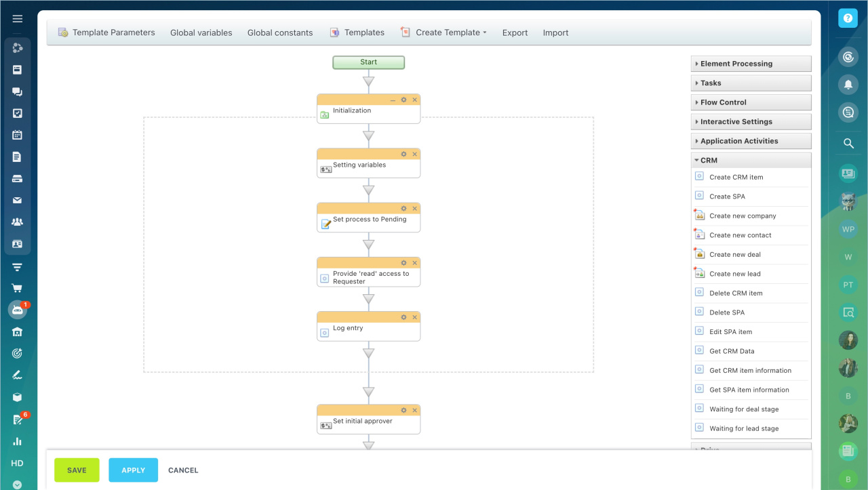Delete the Log entry activity block
868x490 pixels.
[x=415, y=317]
